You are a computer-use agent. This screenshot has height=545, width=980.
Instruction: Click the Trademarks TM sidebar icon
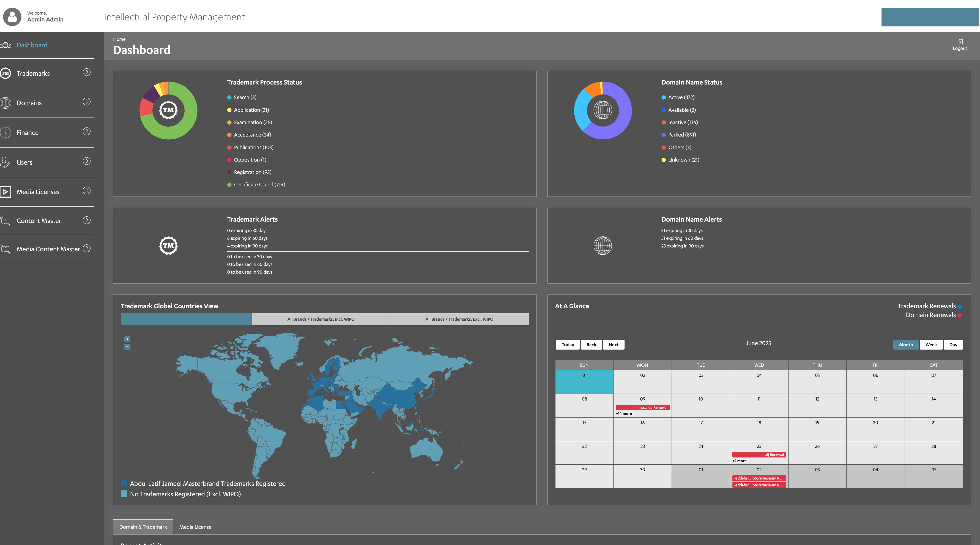[5, 73]
